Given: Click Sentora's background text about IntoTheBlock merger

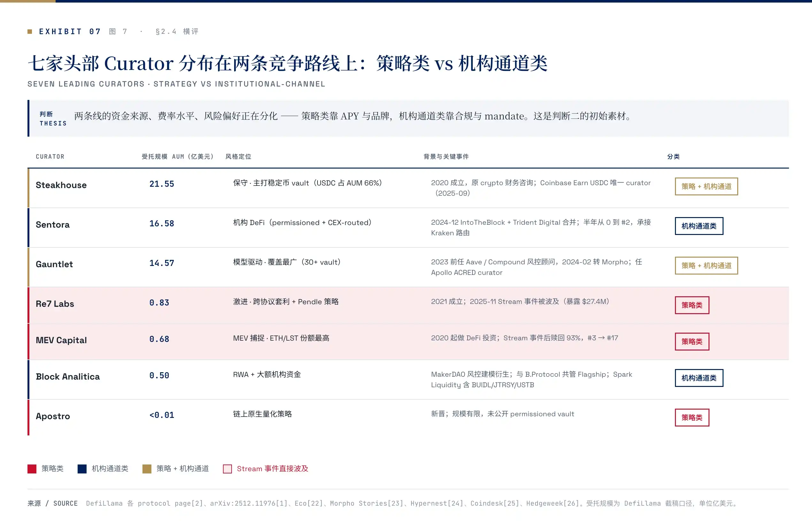Looking at the screenshot, I should coord(541,228).
